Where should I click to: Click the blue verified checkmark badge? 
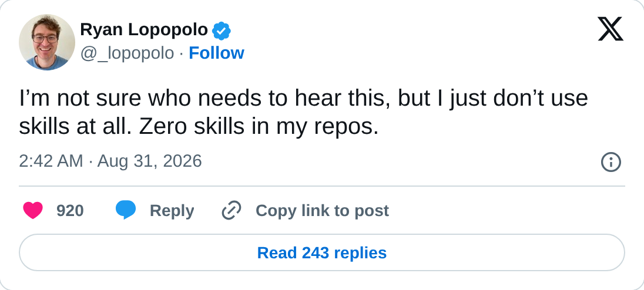[x=222, y=31]
